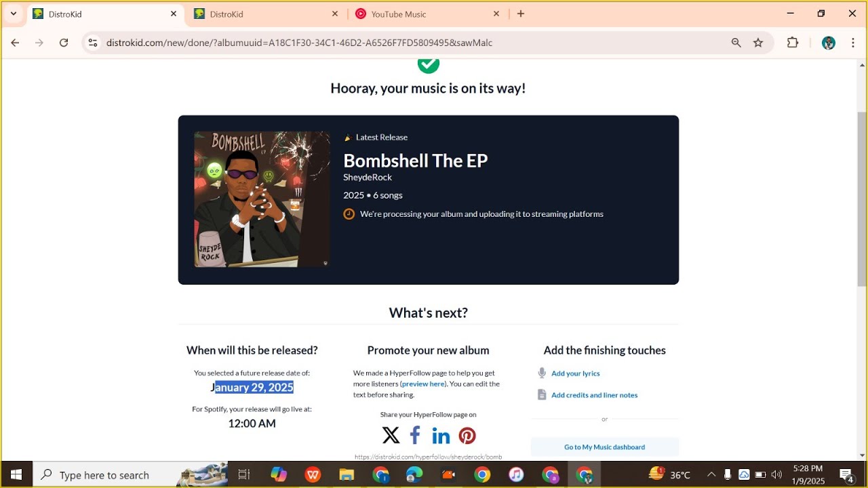Click the green checkmark success icon
The height and width of the screenshot is (488, 868).
pyautogui.click(x=428, y=66)
